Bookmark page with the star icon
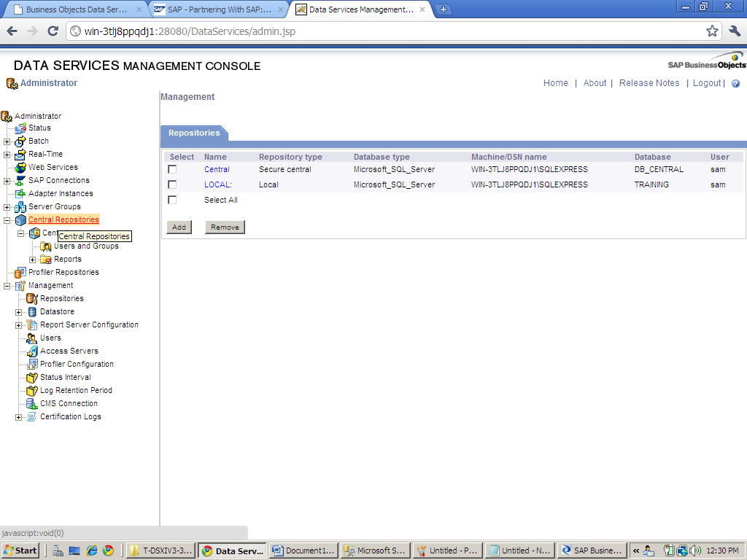 (x=712, y=31)
